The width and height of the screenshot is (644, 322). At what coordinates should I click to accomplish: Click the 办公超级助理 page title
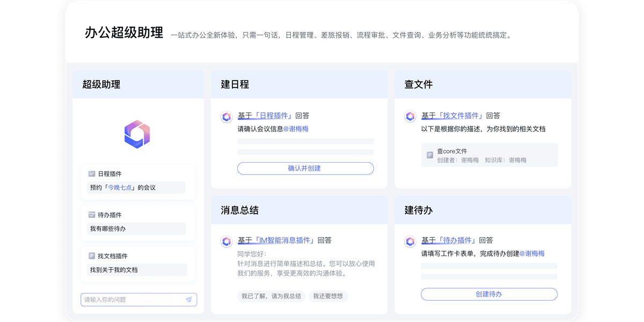124,33
